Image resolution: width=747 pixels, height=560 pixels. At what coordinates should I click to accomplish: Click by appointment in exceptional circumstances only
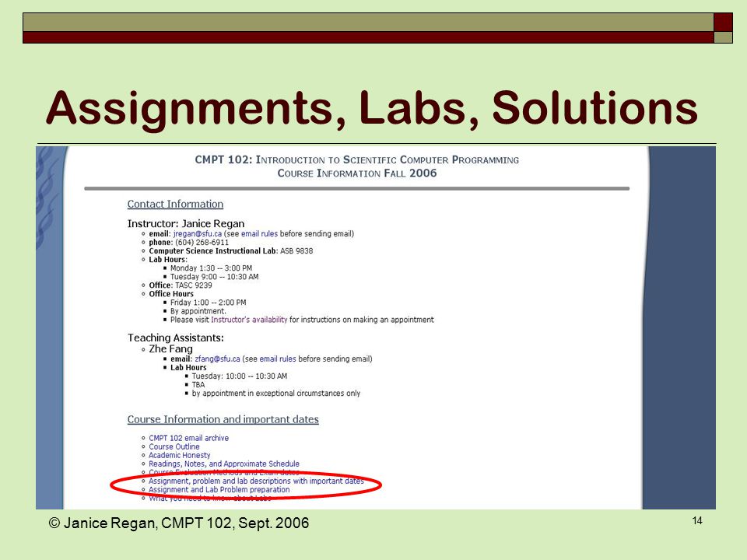coord(275,394)
